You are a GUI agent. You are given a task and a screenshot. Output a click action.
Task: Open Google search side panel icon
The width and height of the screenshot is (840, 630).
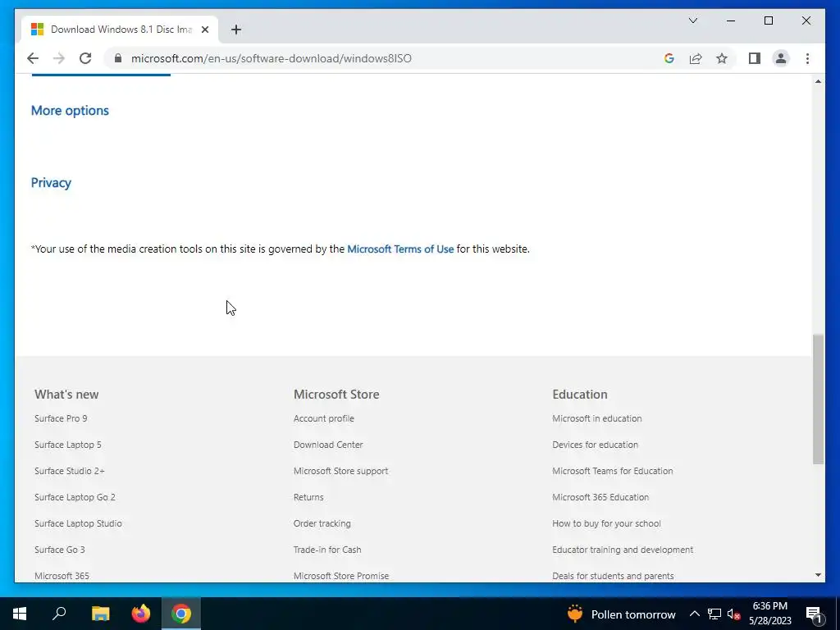point(669,58)
